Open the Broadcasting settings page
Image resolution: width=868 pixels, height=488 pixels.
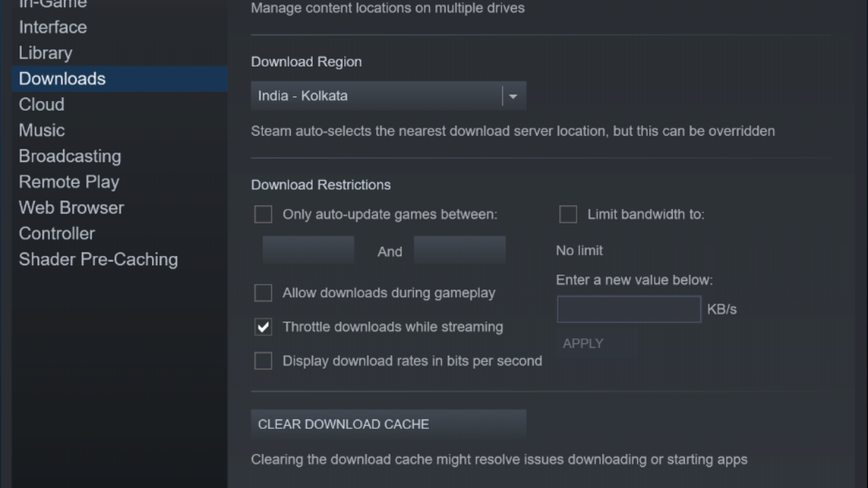click(69, 156)
